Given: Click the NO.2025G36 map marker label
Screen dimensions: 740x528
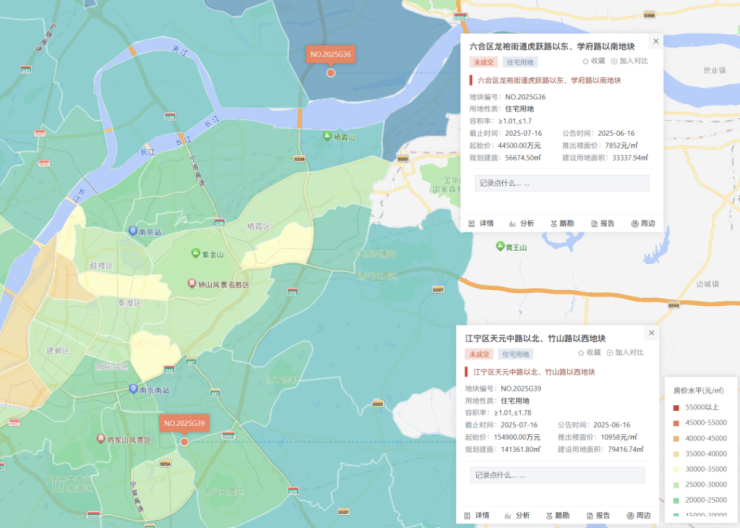Looking at the screenshot, I should [x=330, y=54].
